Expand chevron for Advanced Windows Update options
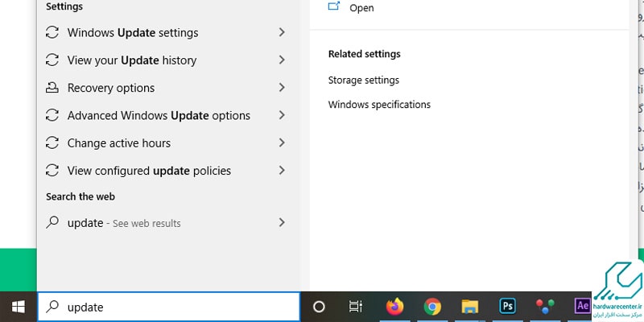The width and height of the screenshot is (644, 322). pos(282,115)
